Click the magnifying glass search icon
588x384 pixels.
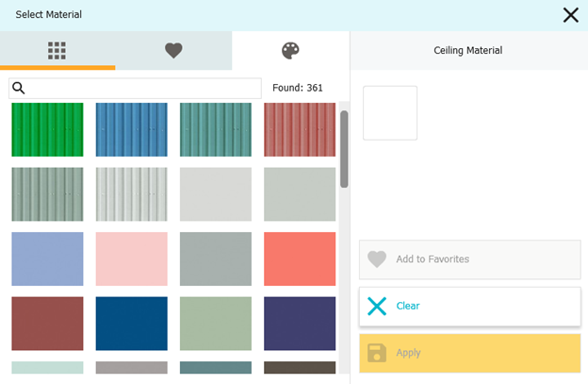pos(19,88)
